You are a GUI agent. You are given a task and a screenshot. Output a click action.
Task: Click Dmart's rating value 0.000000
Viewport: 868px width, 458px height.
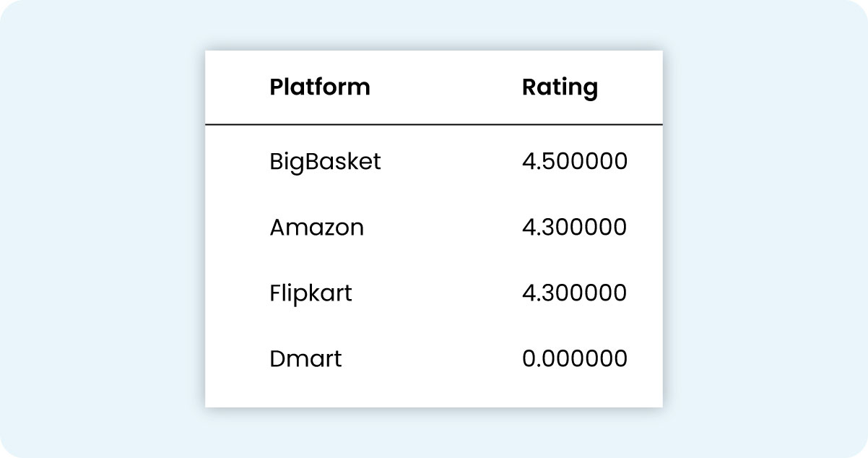(x=574, y=359)
